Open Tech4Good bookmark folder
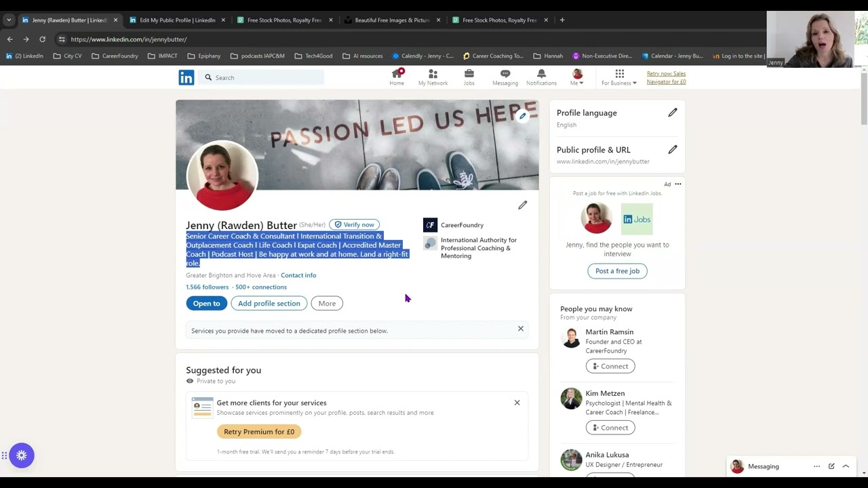 (x=313, y=56)
